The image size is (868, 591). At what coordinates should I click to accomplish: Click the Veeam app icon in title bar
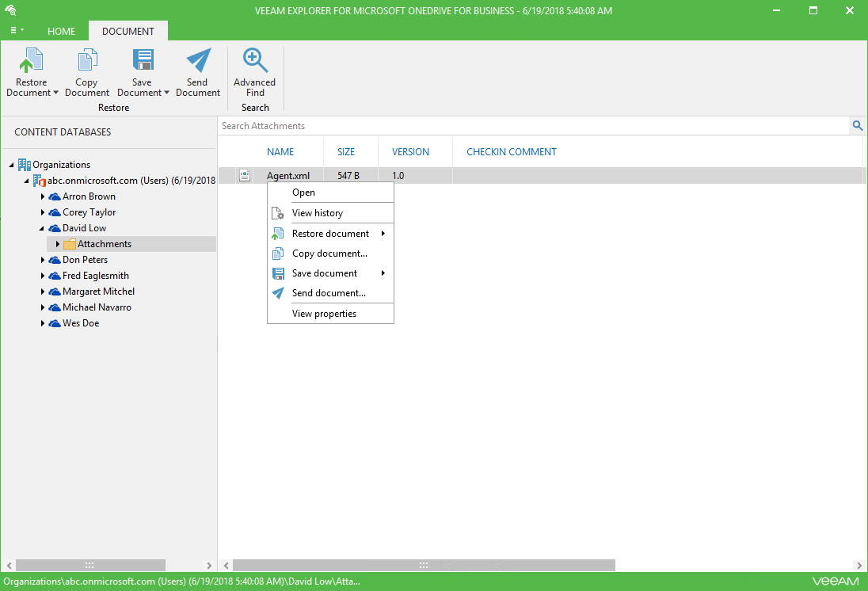point(10,10)
